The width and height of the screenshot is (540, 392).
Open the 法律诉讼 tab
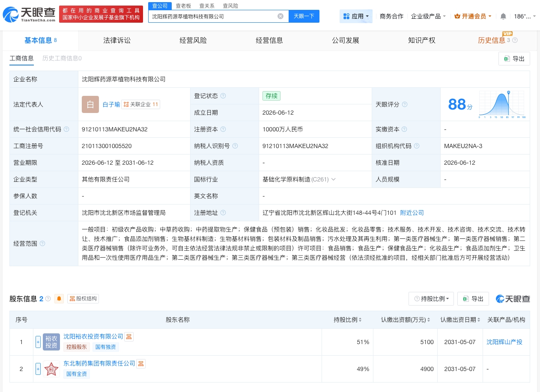(x=117, y=40)
